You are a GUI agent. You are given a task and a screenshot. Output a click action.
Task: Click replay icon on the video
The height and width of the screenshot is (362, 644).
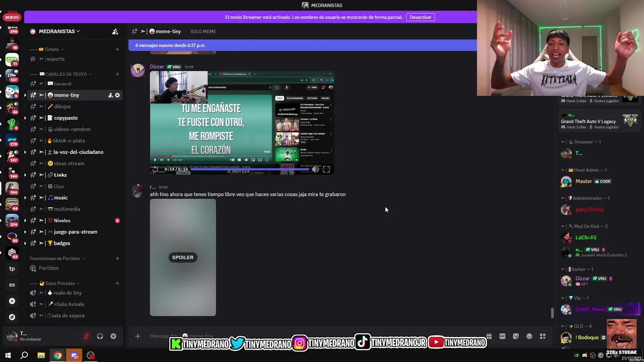[155, 169]
